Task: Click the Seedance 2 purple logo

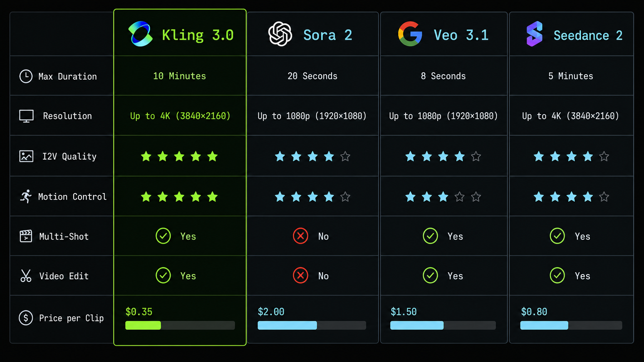Action: 534,34
